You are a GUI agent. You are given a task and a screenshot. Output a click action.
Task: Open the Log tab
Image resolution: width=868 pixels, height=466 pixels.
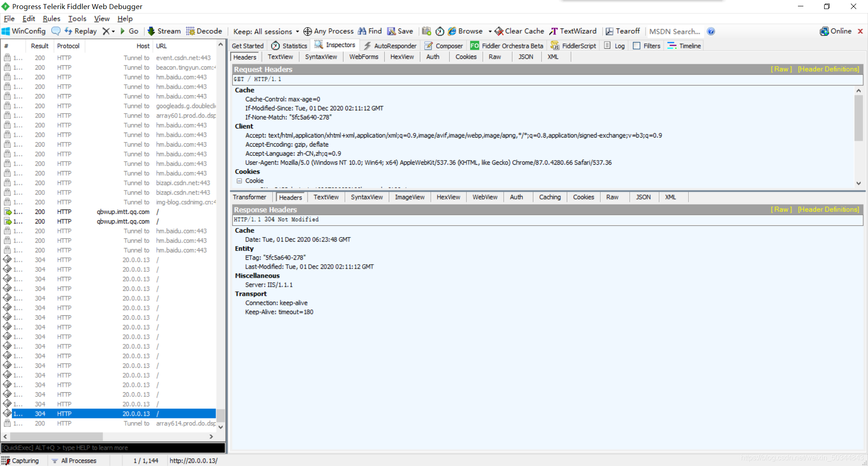(x=614, y=46)
